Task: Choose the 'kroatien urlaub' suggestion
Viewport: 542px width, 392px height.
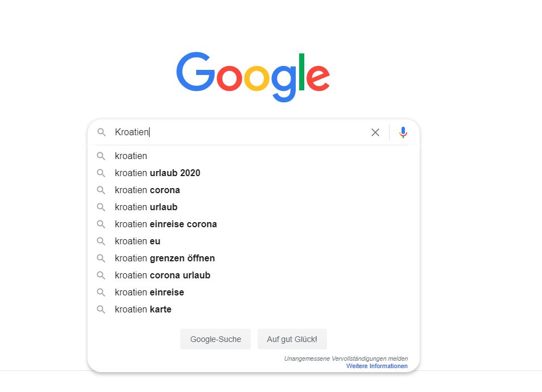Action: pyautogui.click(x=254, y=207)
